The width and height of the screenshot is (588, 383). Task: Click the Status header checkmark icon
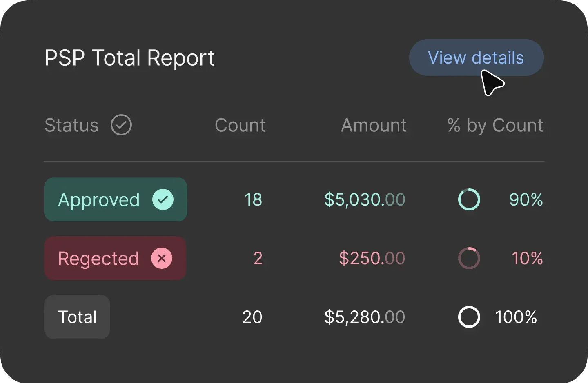point(121,125)
